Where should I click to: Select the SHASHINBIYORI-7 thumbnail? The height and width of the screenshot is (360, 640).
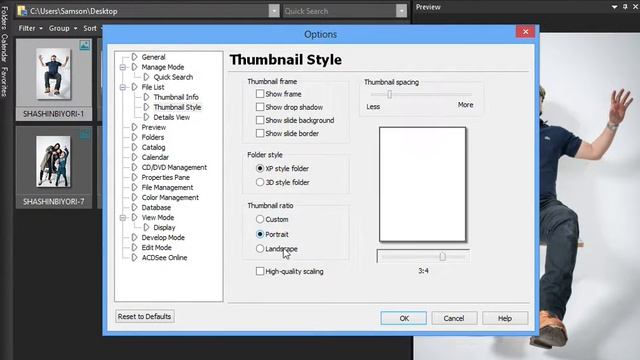coord(53,167)
